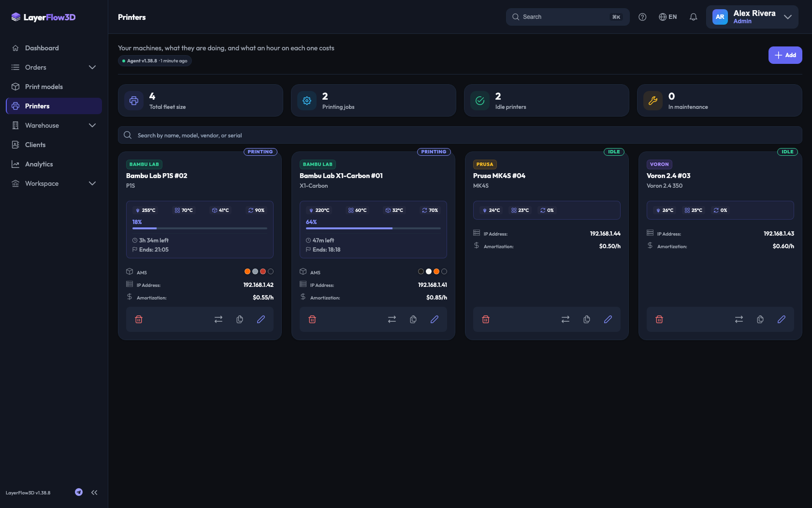
Task: Click the Total fleet size printer icon
Action: [134, 101]
